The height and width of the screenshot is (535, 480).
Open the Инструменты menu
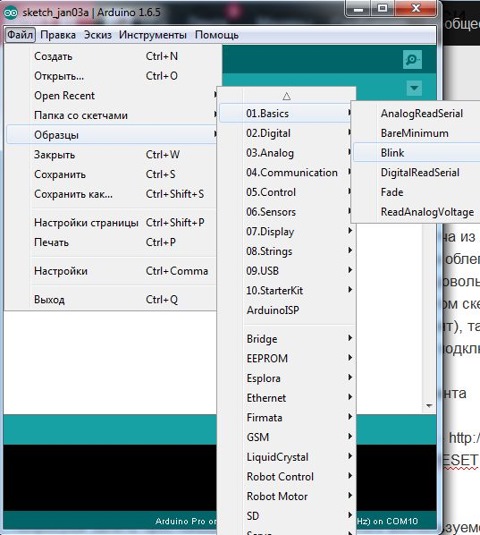tap(153, 35)
